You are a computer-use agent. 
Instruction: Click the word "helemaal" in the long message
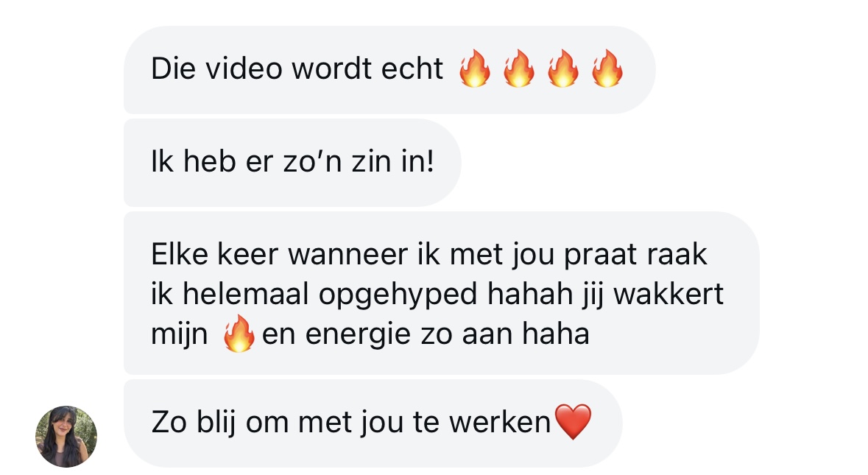[x=246, y=293]
